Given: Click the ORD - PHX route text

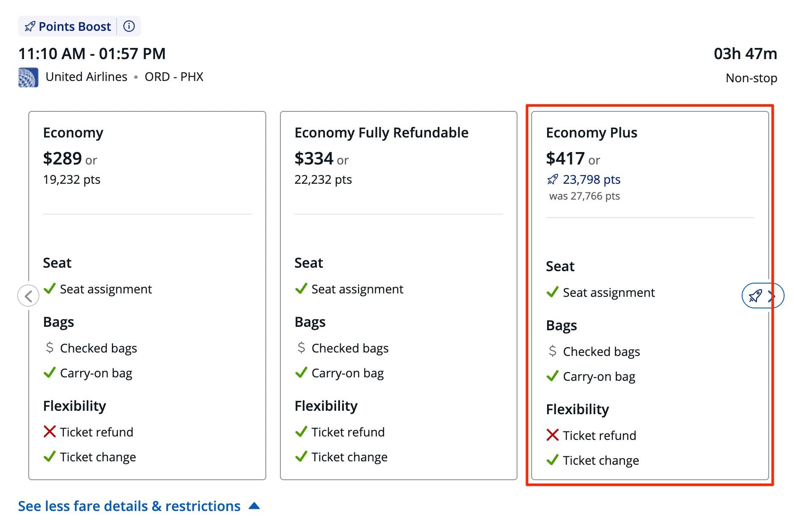Looking at the screenshot, I should [x=174, y=77].
